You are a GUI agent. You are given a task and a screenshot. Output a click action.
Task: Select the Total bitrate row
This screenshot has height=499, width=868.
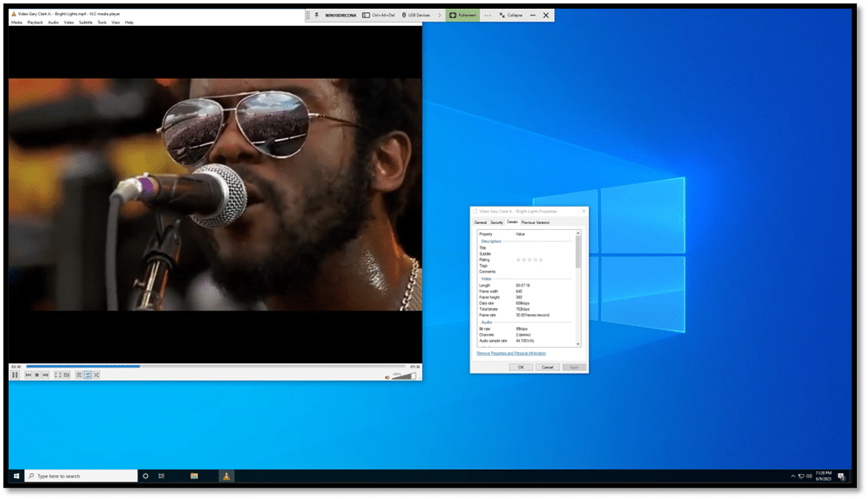(x=525, y=309)
